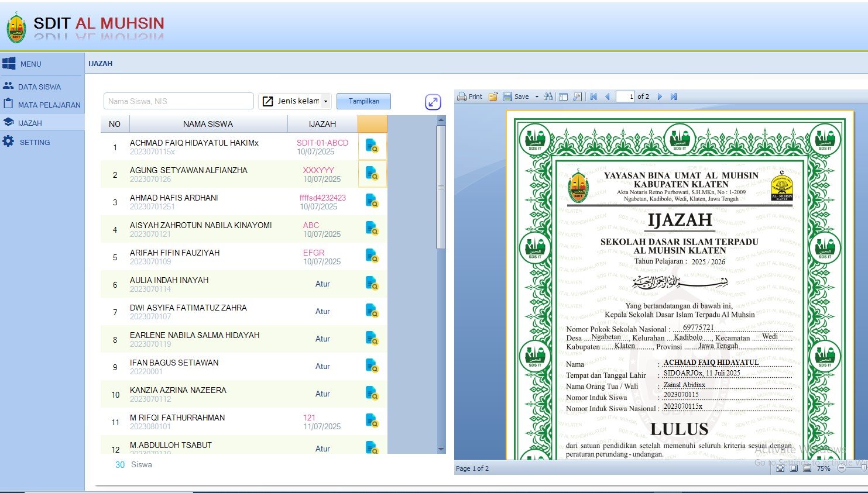The image size is (868, 493).
Task: Expand the Save format dropdown arrow
Action: tap(537, 97)
